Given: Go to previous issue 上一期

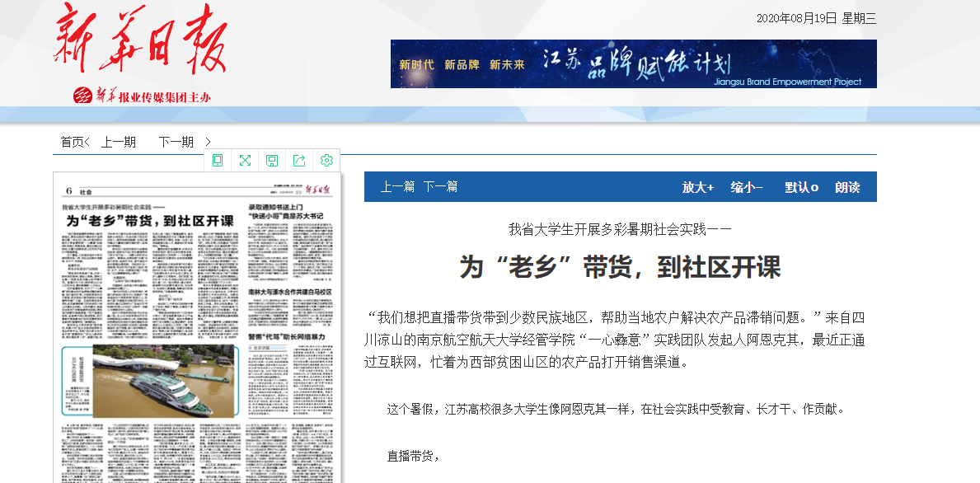Looking at the screenshot, I should click(119, 142).
